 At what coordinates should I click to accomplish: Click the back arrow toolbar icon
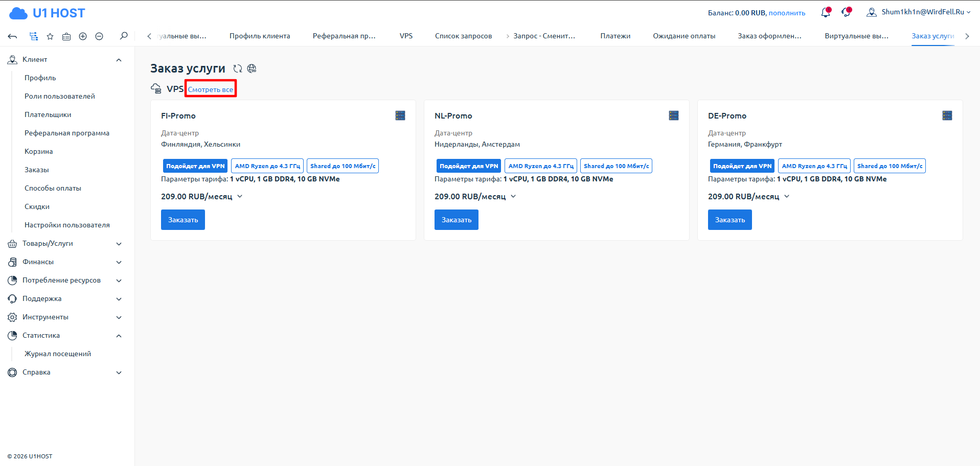click(x=13, y=36)
